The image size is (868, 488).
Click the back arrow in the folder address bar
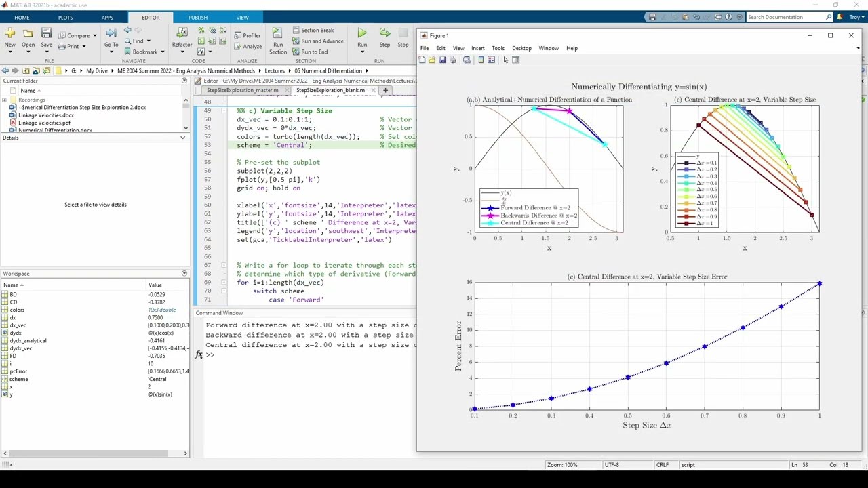coord(5,70)
